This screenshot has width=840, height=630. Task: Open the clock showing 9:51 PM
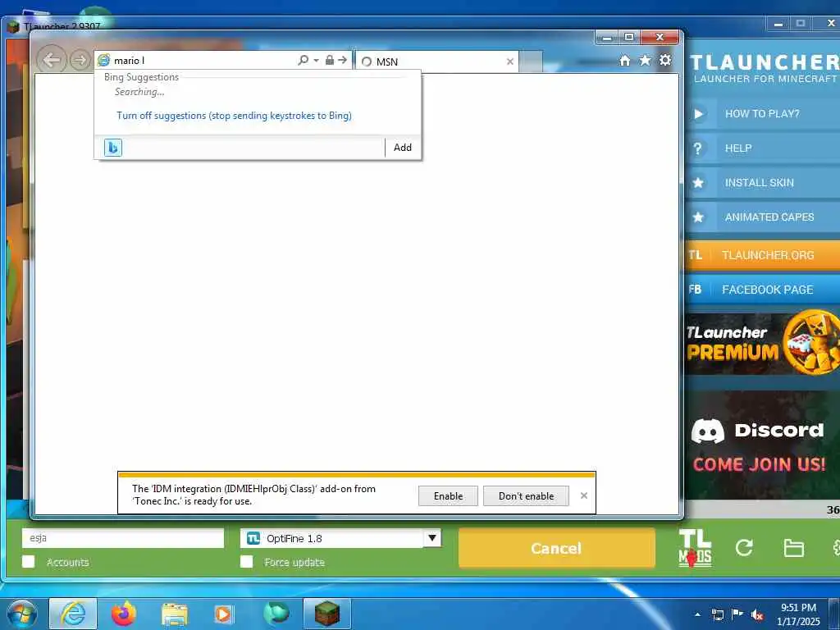point(798,614)
